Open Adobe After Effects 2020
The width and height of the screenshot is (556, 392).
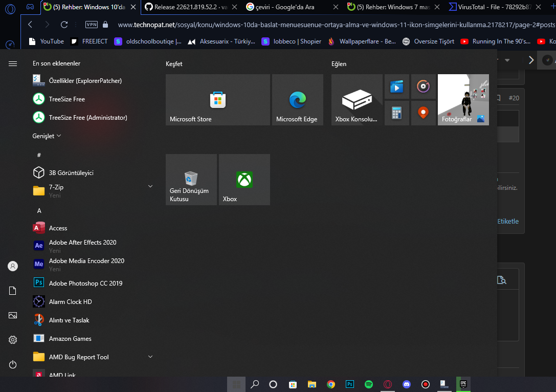pyautogui.click(x=92, y=246)
